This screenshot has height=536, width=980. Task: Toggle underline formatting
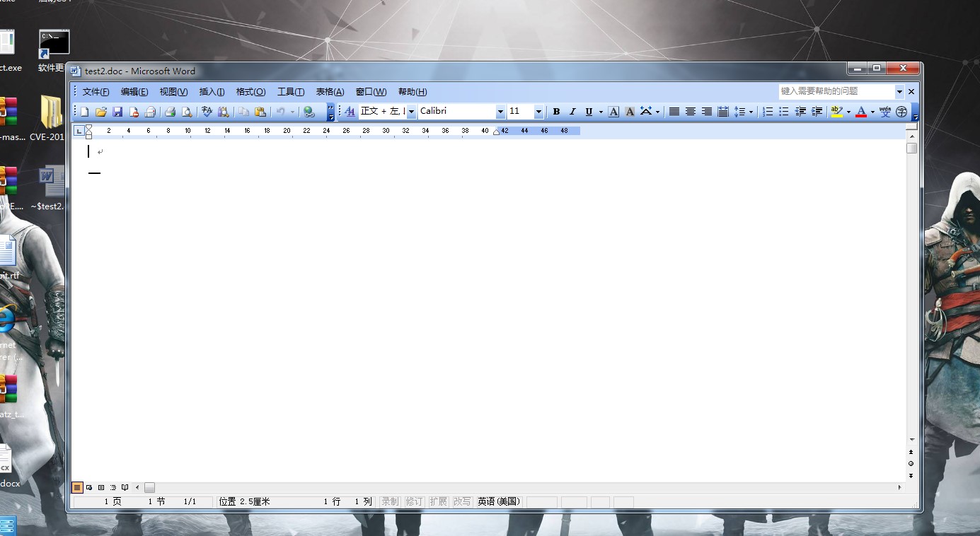(x=589, y=112)
